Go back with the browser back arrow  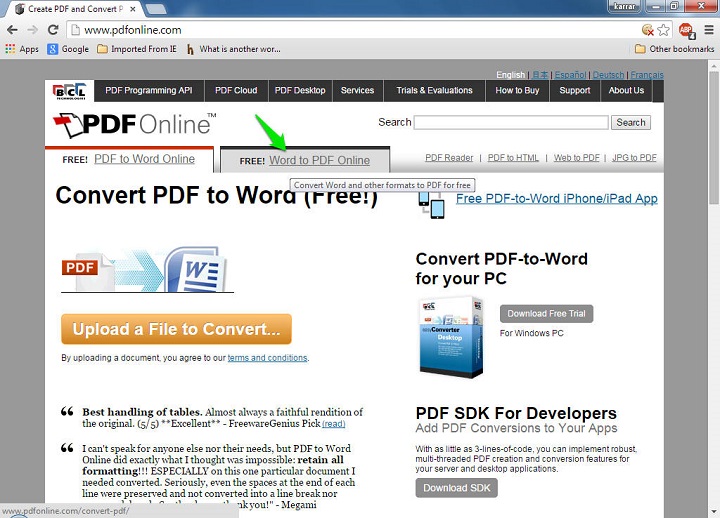click(12, 30)
